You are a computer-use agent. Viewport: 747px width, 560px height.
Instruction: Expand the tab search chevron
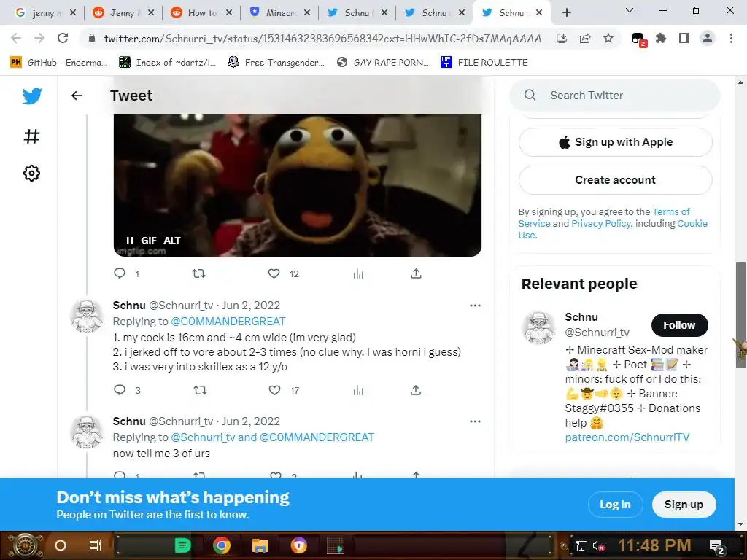[630, 10]
